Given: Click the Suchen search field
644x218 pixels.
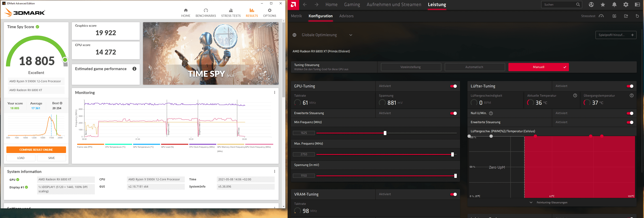Looking at the screenshot, I should click(561, 5).
